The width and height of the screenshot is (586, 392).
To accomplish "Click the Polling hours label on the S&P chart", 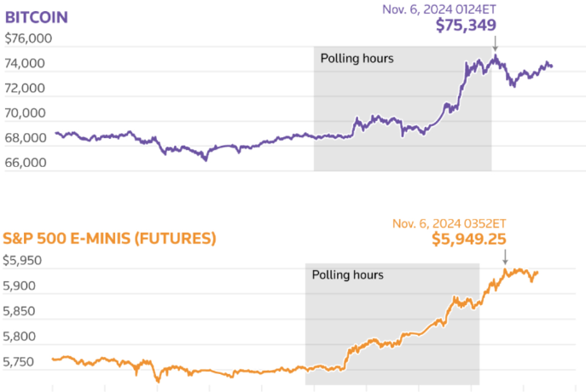I will (x=347, y=275).
